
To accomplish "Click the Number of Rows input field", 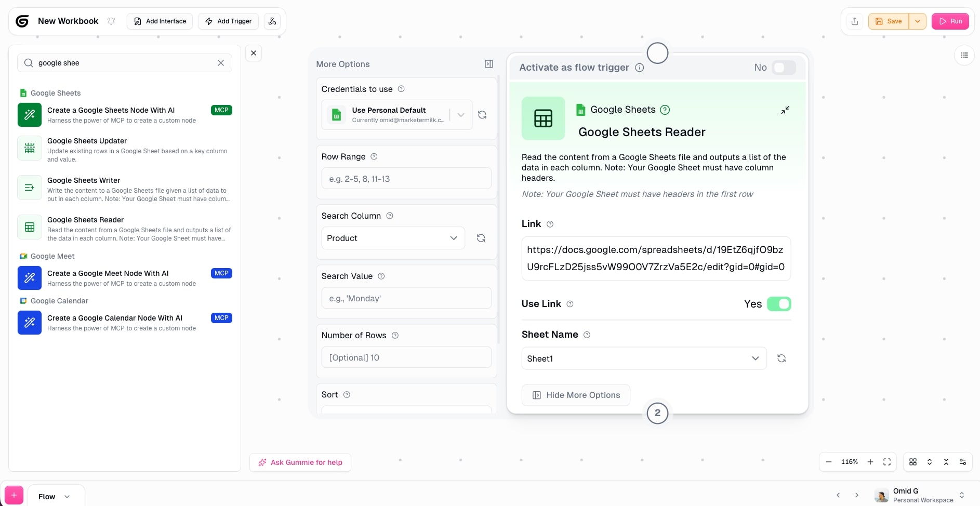I will tap(406, 357).
